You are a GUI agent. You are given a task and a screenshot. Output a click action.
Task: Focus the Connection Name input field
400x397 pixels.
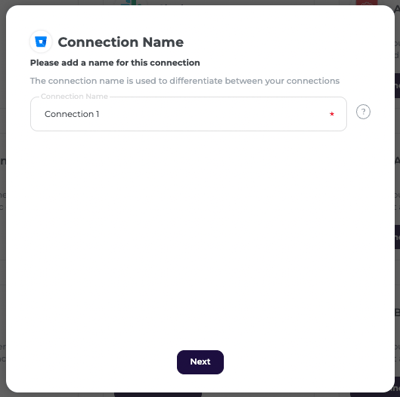188,114
